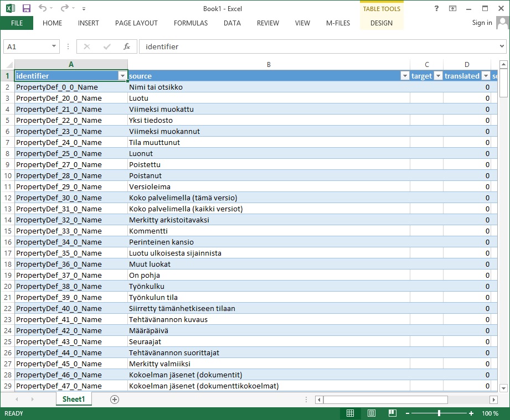Click the Save icon in quick access toolbar
The height and width of the screenshot is (420, 510).
point(27,8)
